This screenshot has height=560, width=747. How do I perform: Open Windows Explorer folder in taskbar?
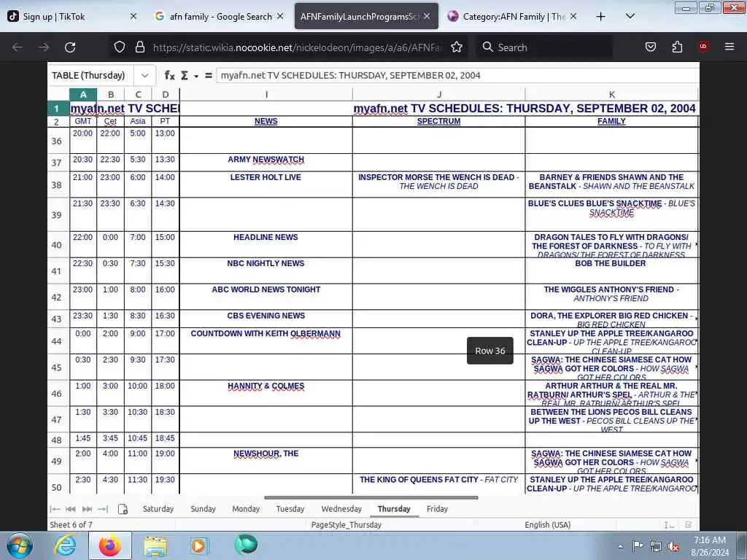[x=155, y=546]
